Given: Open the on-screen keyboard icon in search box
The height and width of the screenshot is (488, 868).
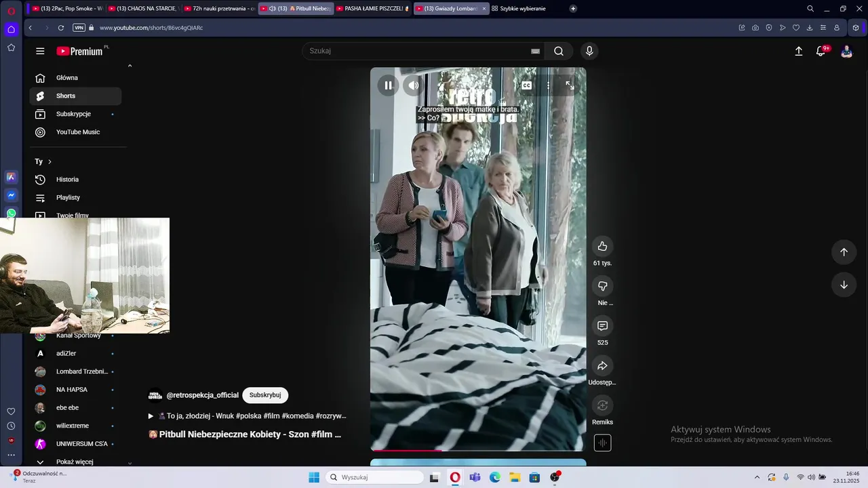Looking at the screenshot, I should (535, 51).
